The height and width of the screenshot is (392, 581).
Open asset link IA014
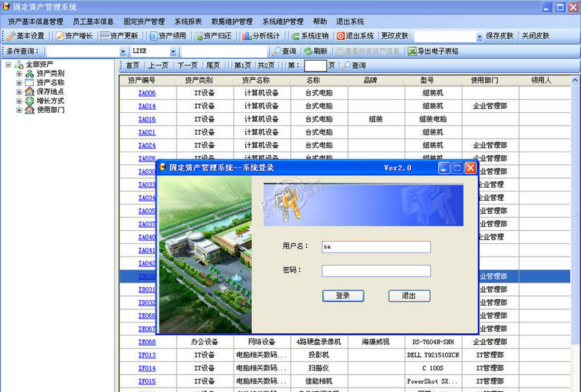tap(147, 106)
